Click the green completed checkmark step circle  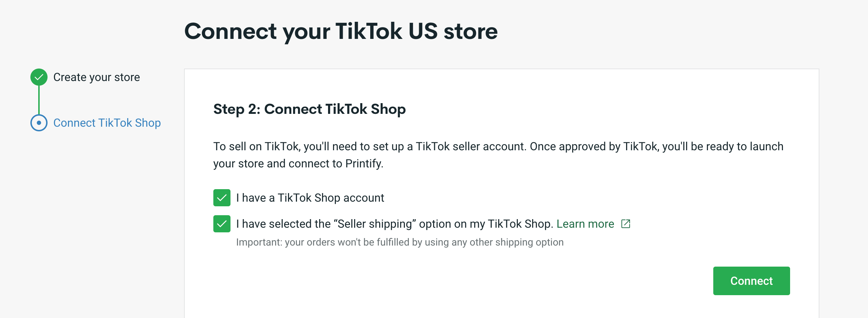pos(39,77)
